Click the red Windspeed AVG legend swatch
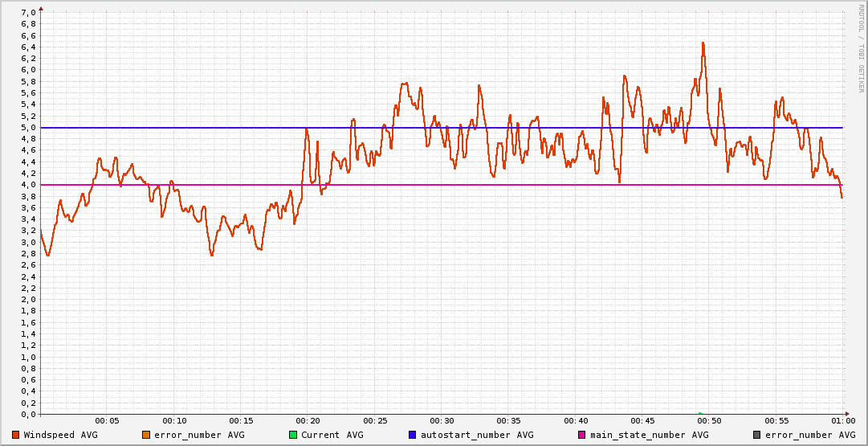This screenshot has width=868, height=446. 16,435
